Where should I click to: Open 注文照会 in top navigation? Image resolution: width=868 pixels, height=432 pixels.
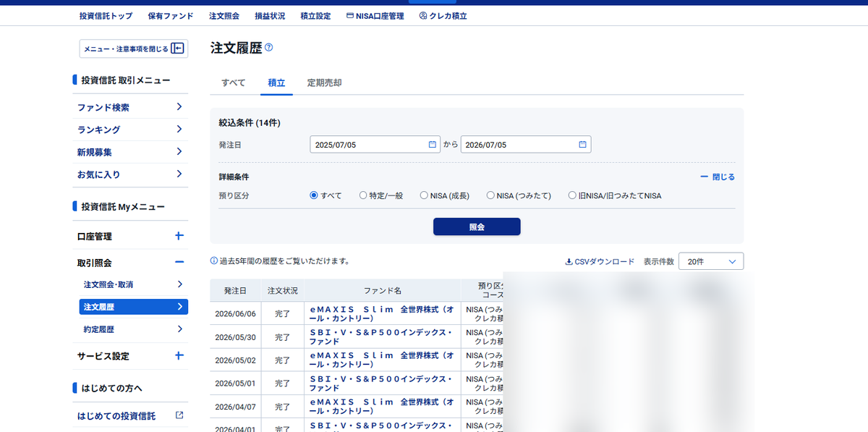coord(224,16)
